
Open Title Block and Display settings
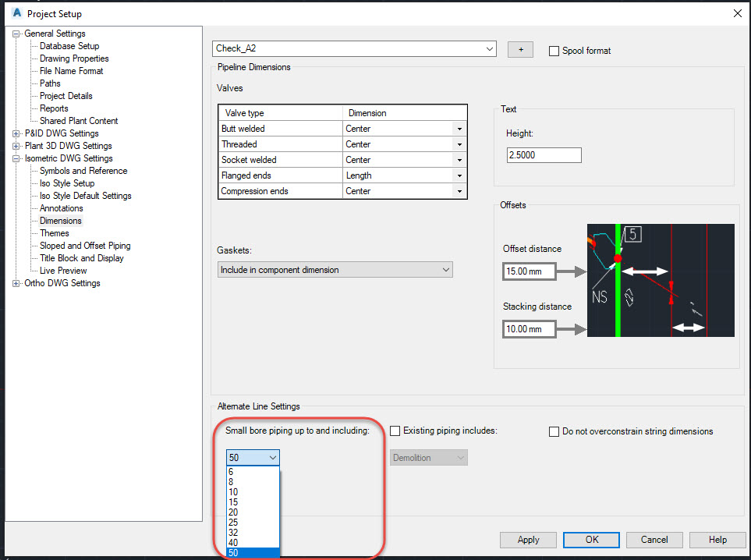point(81,258)
